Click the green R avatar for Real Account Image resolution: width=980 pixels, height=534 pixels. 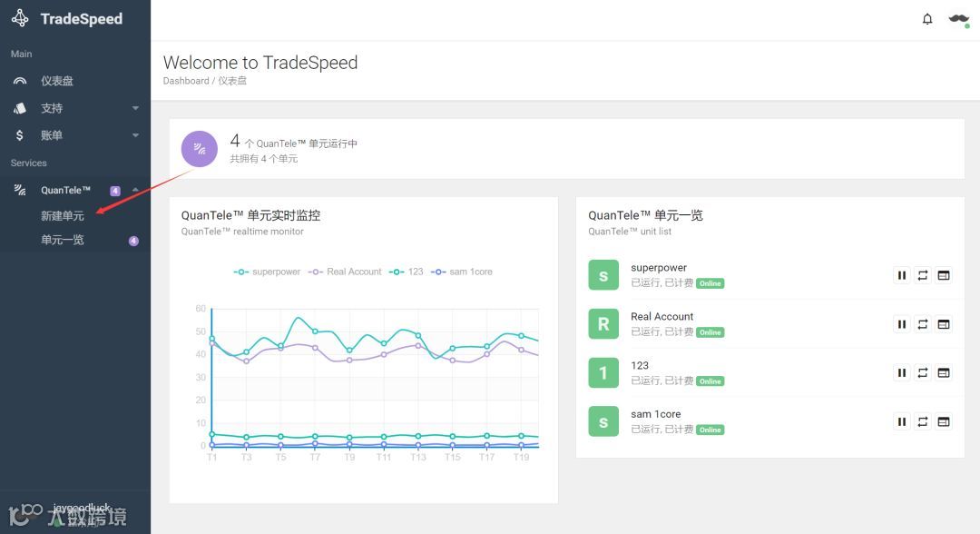pos(603,324)
